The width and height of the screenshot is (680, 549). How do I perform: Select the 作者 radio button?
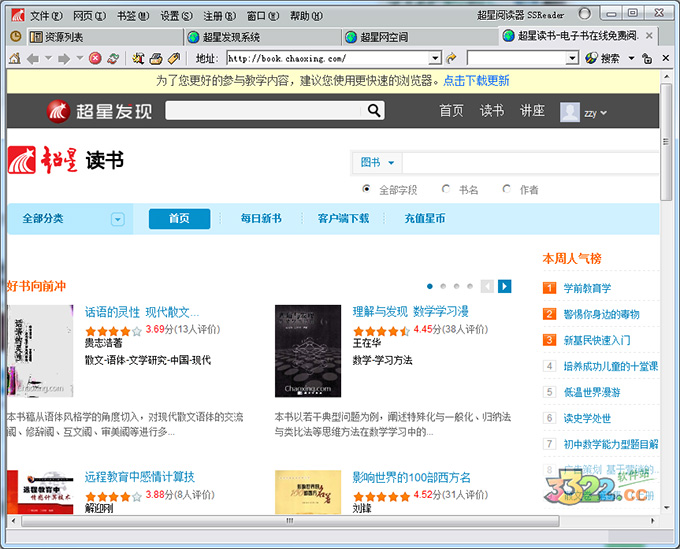pos(507,189)
